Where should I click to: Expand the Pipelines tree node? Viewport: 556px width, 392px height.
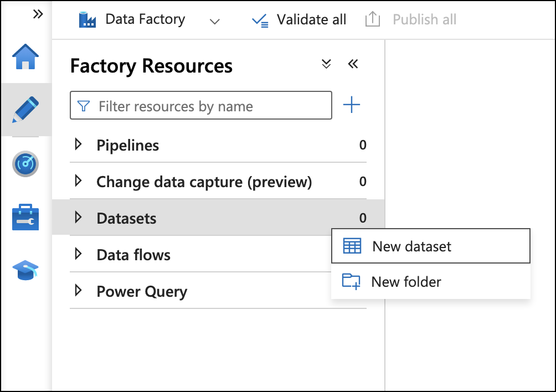click(78, 145)
